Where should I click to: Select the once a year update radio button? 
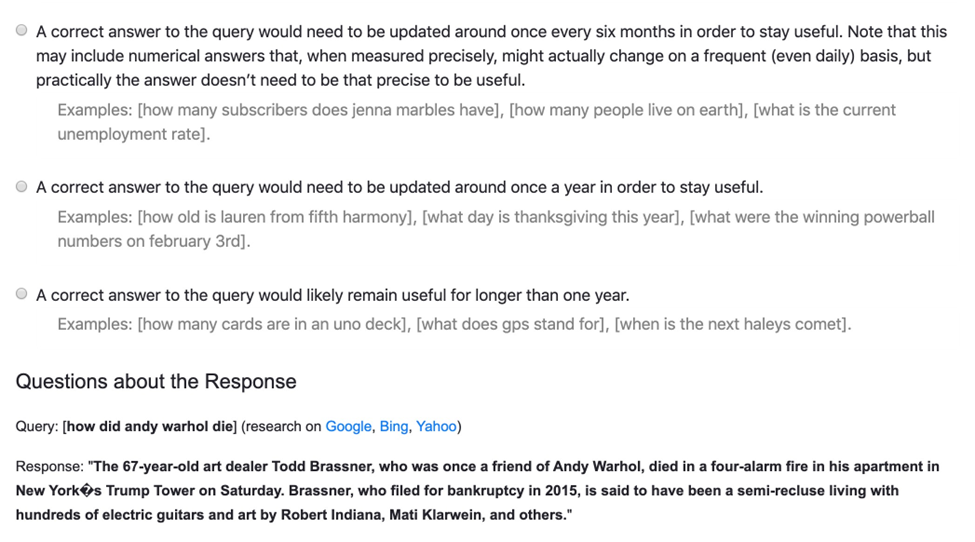click(x=22, y=186)
